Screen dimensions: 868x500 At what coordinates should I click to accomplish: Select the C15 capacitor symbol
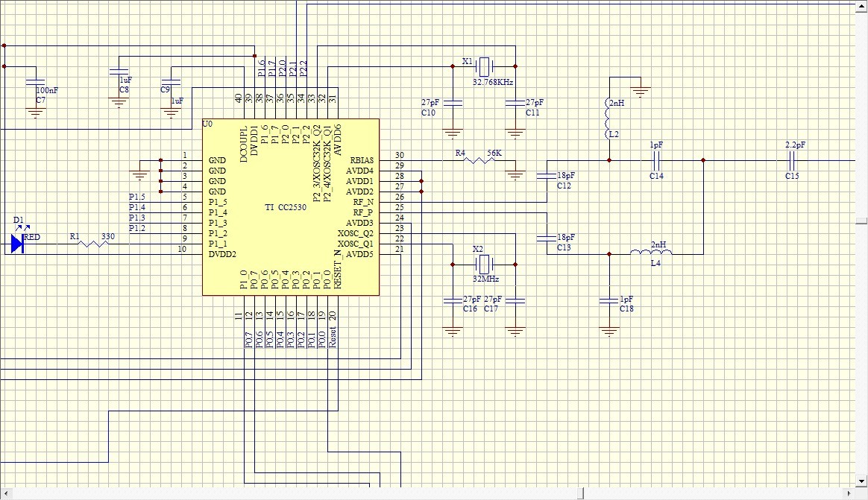792,161
